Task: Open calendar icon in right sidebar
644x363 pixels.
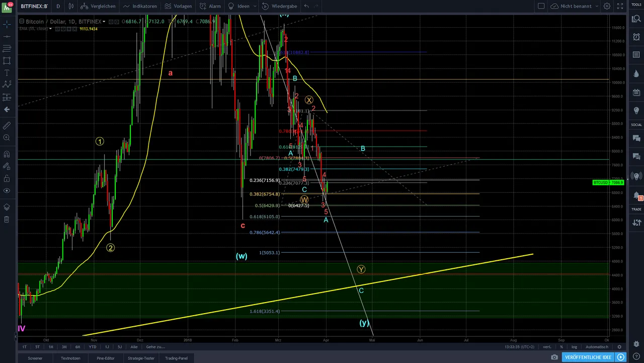Action: click(x=636, y=92)
